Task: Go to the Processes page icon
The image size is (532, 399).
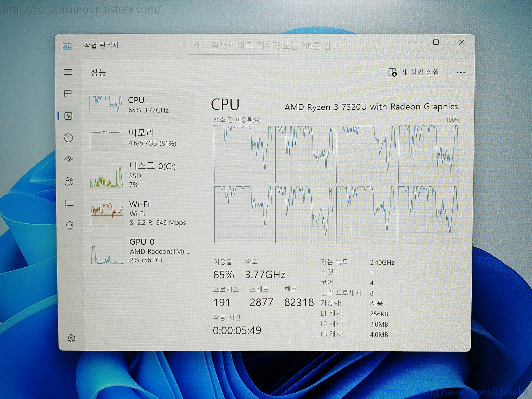Action: click(68, 94)
